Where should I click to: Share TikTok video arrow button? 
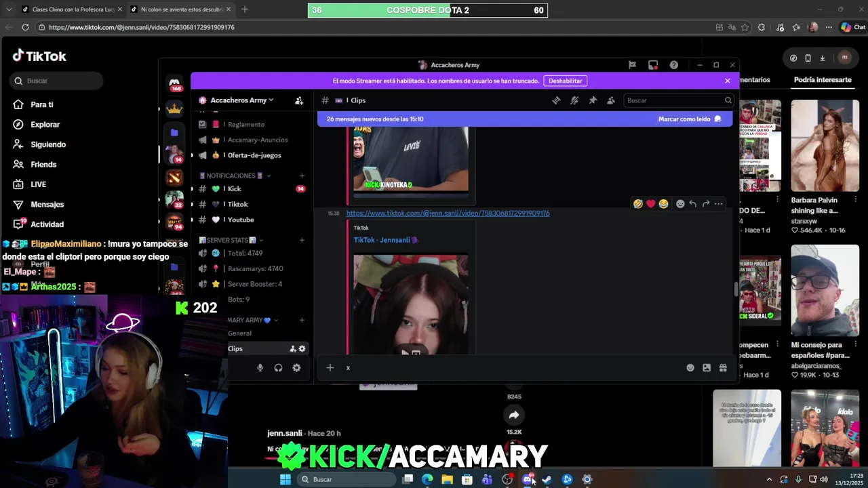point(514,415)
